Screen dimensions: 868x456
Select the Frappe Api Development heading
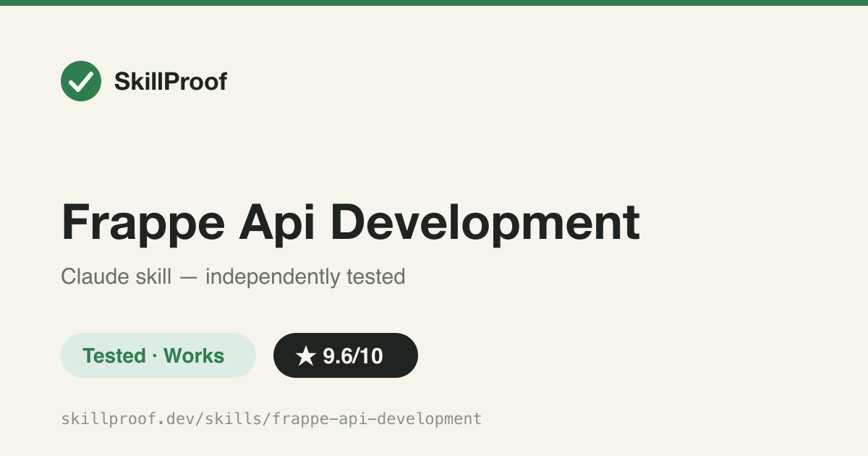click(x=351, y=222)
